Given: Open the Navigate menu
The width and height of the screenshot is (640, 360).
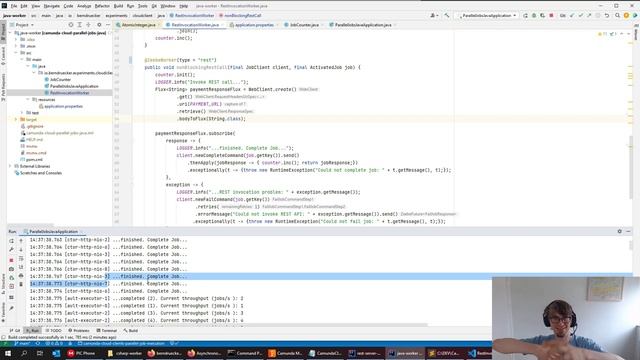Looking at the screenshot, I should 52,6.
